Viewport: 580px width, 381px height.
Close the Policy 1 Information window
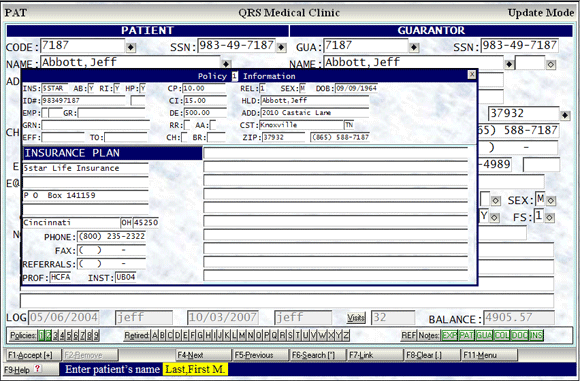pos(472,74)
